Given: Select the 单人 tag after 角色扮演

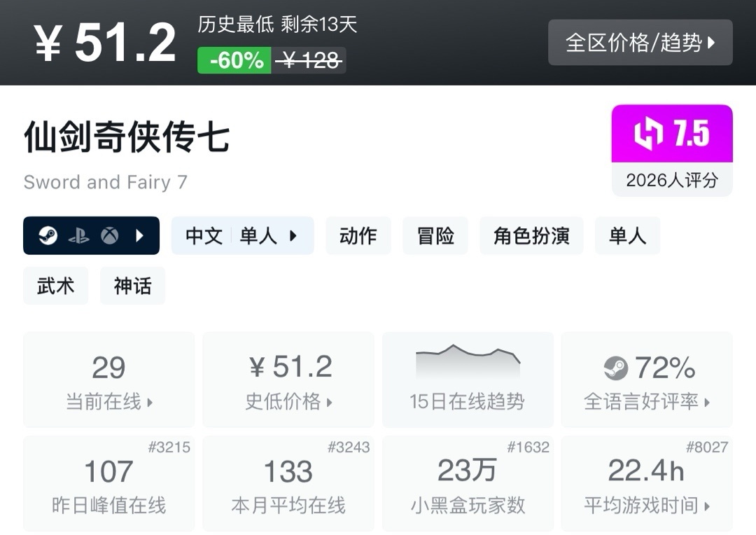Looking at the screenshot, I should pos(627,235).
